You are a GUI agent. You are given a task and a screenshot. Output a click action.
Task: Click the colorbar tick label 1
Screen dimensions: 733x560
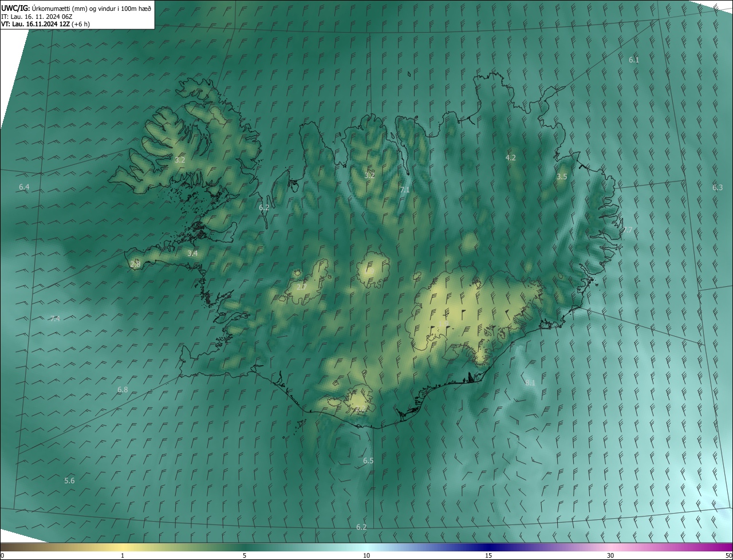[123, 556]
